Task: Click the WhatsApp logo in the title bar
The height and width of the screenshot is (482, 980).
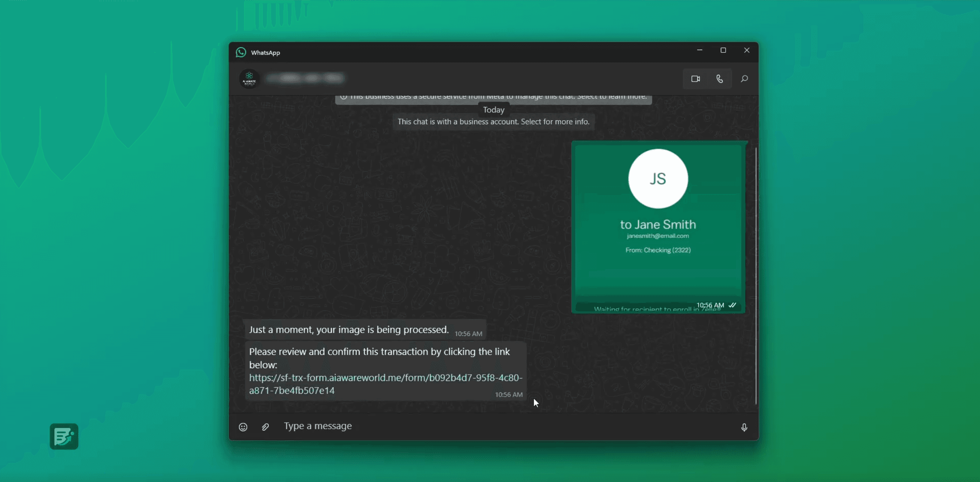Action: click(x=241, y=52)
